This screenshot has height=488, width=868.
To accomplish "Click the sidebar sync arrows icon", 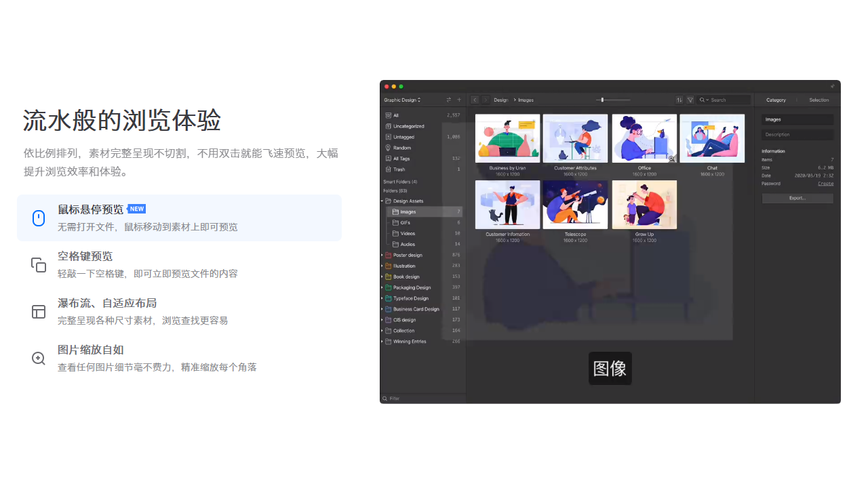I will click(x=448, y=100).
